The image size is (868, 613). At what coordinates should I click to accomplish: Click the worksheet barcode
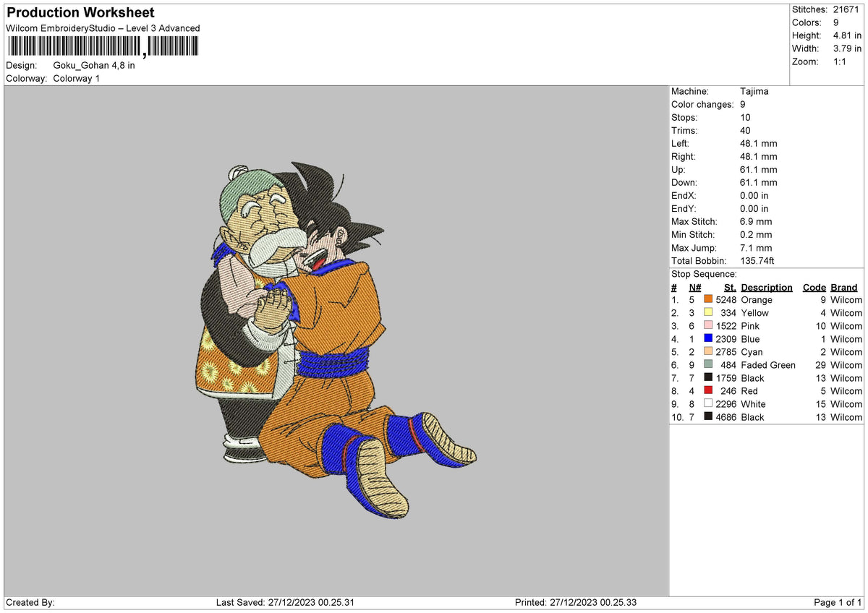[x=102, y=47]
